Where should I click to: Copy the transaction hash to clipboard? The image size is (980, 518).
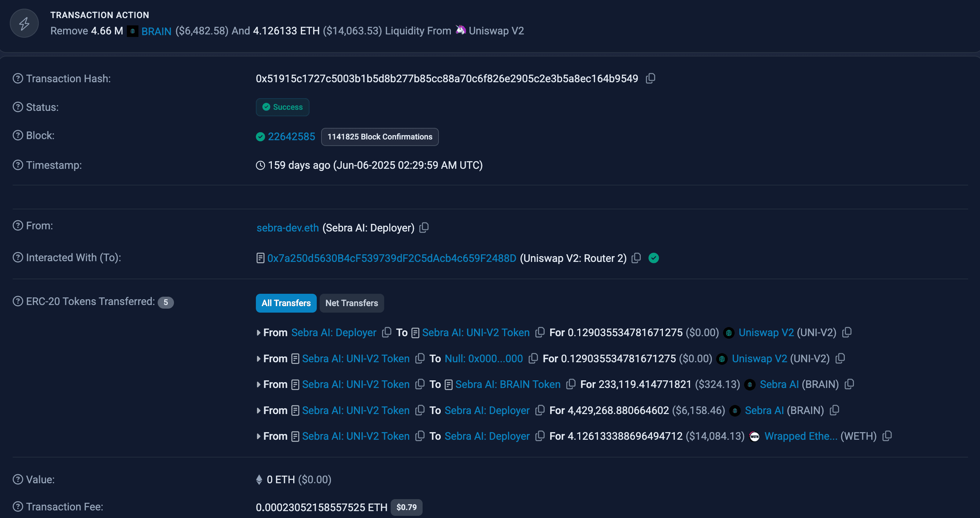tap(651, 78)
